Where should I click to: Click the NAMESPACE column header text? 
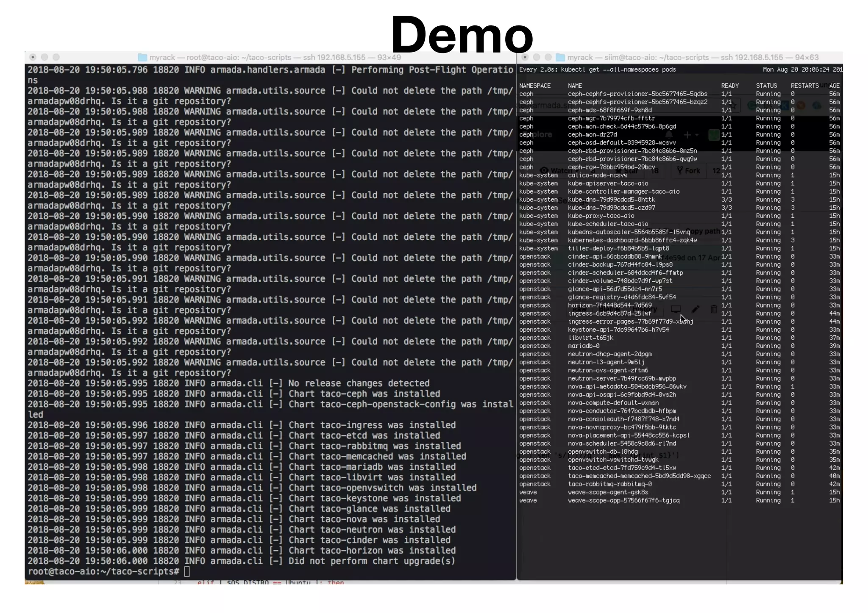pos(535,86)
